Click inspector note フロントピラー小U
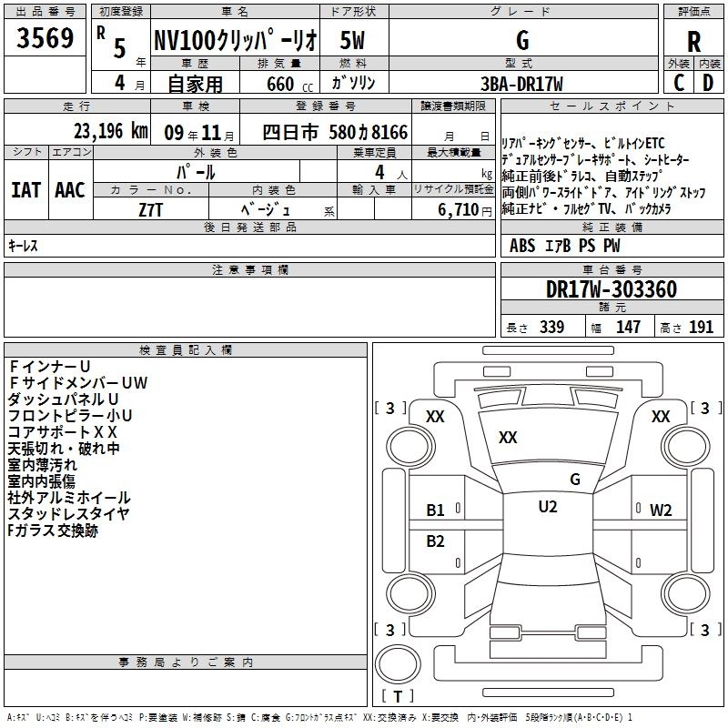 (70, 416)
